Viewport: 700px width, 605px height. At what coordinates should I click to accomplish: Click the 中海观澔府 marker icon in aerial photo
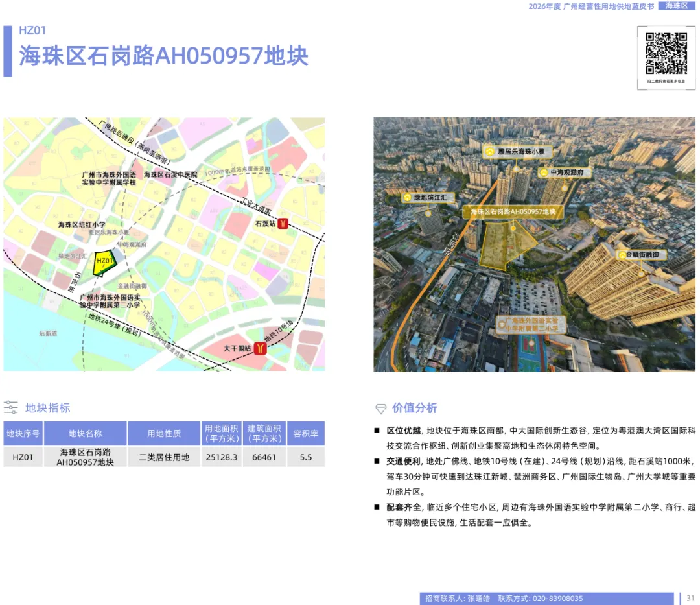coord(544,172)
